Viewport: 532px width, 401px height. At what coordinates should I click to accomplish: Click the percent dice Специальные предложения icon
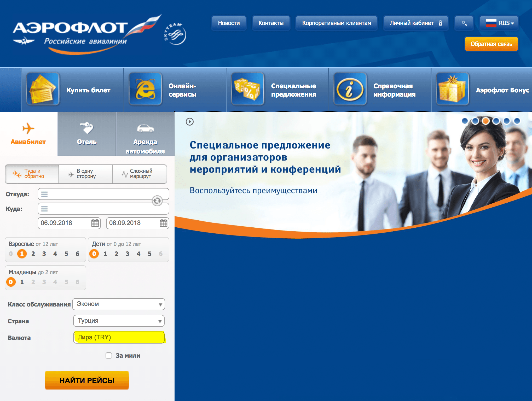click(x=248, y=89)
